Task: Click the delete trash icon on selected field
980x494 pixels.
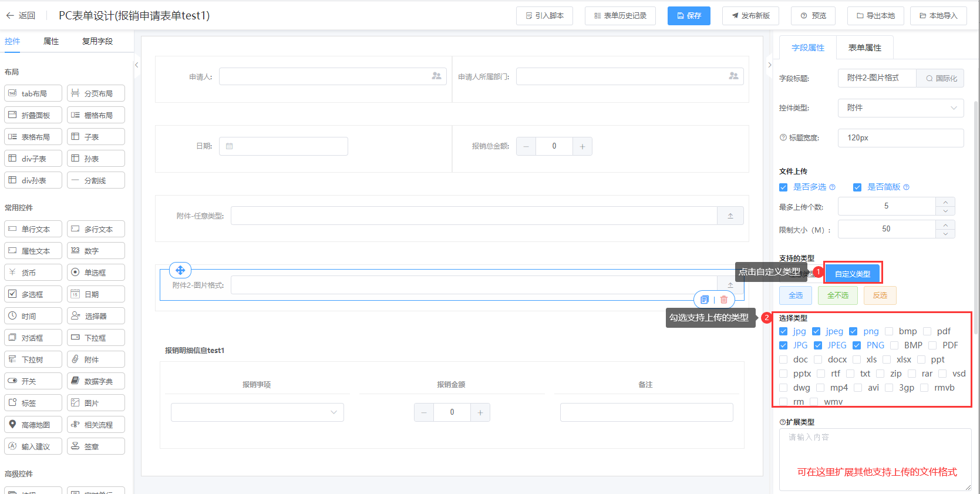Action: (724, 300)
